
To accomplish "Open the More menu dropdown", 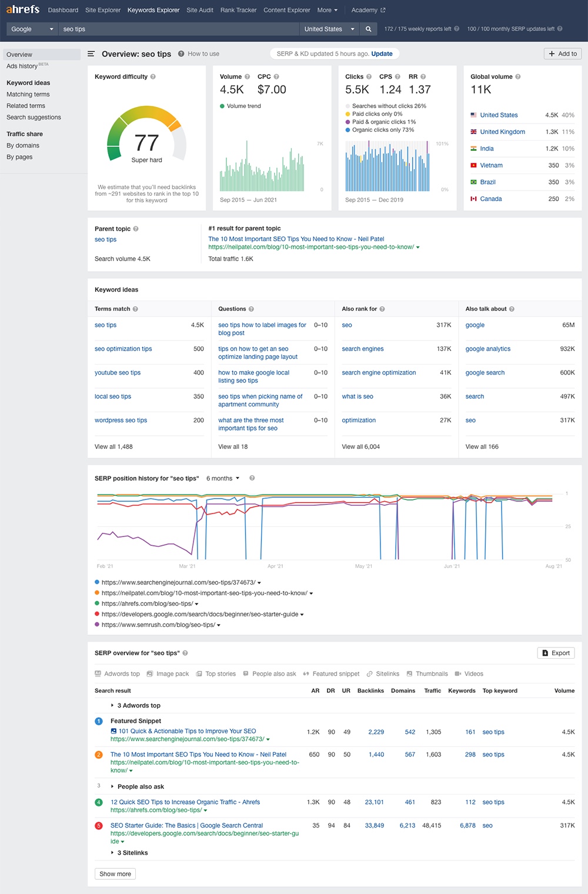I will coord(328,10).
